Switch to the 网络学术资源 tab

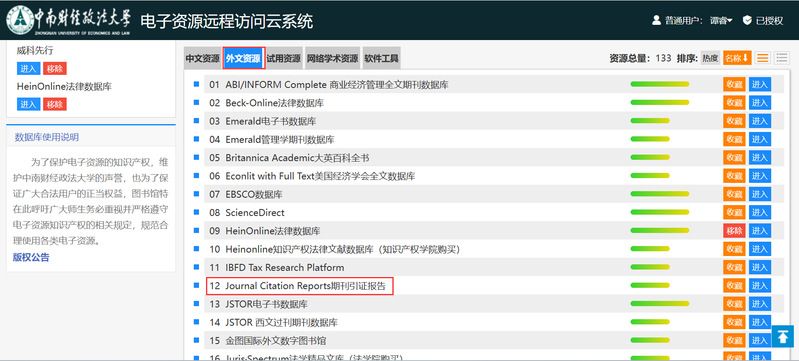click(332, 58)
